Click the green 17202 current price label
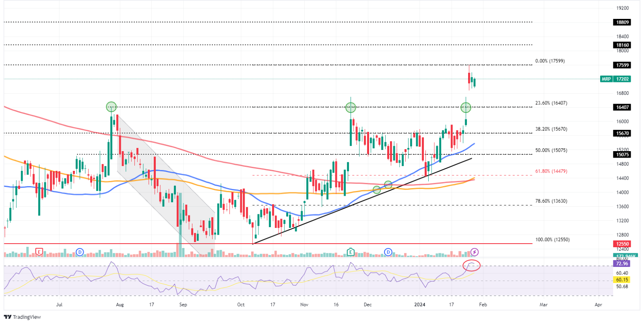Viewport: 644px width, 324px height. (x=622, y=79)
